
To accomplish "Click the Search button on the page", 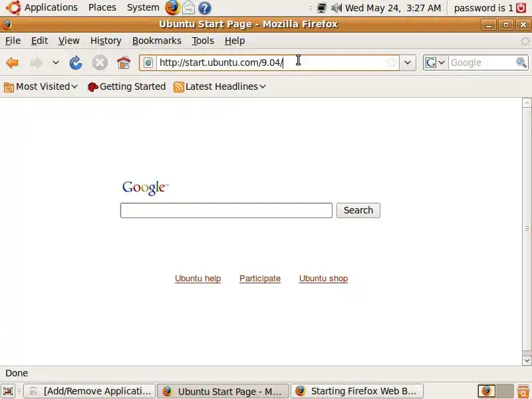I will point(358,210).
